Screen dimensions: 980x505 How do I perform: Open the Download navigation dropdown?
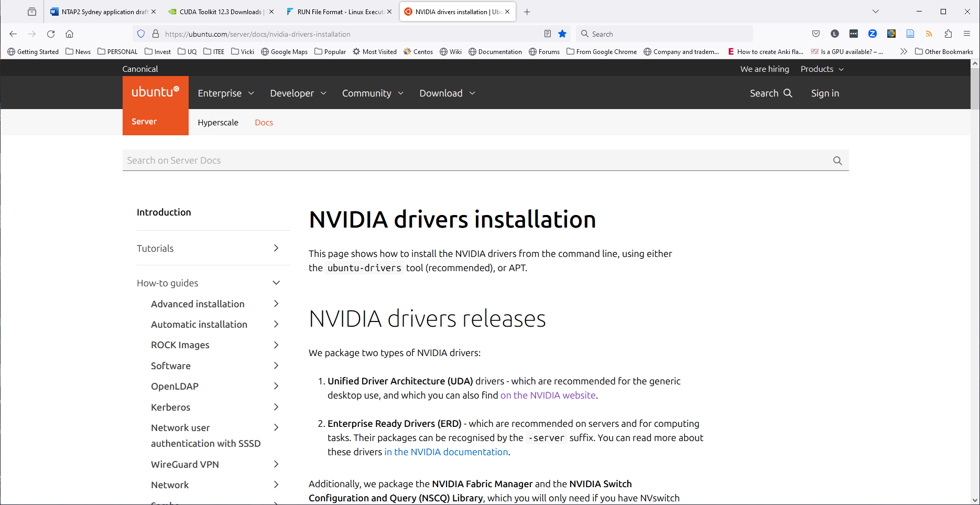(x=447, y=93)
